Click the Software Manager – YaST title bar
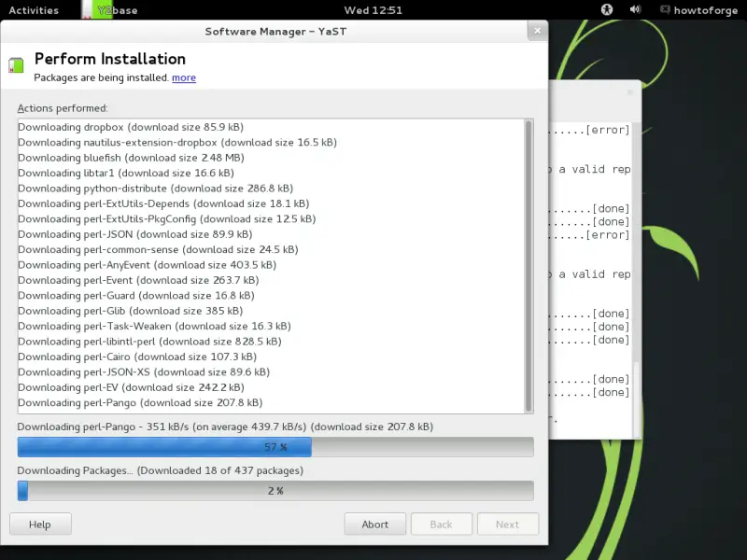 [x=275, y=32]
